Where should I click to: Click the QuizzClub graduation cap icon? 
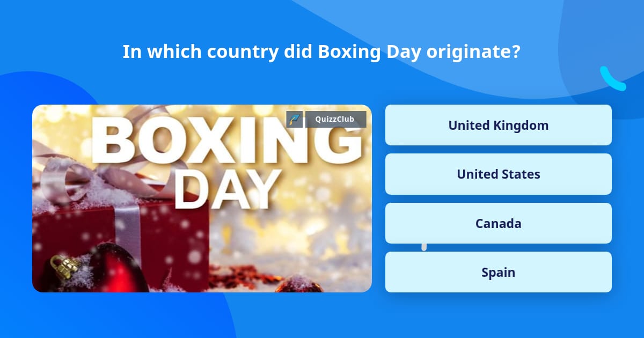click(x=295, y=119)
